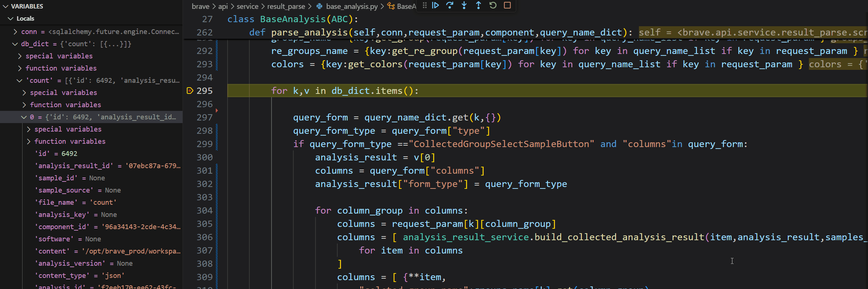This screenshot has height=289, width=868.
Task: Open the result_parse breadcrumb
Action: point(286,6)
